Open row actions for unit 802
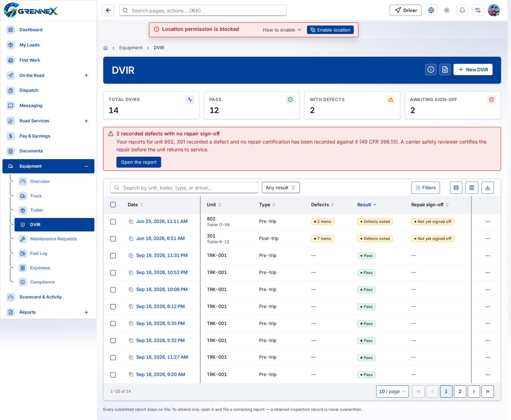 487,222
